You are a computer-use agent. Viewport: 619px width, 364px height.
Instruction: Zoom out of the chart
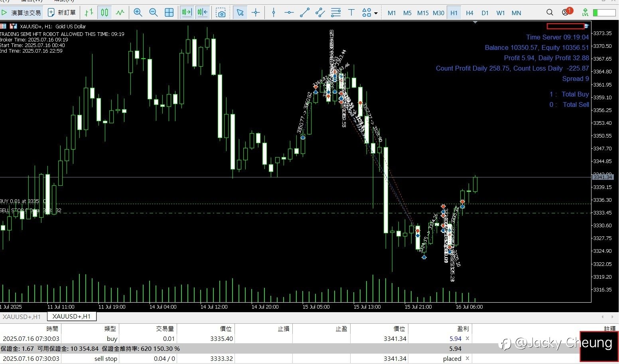pyautogui.click(x=154, y=13)
